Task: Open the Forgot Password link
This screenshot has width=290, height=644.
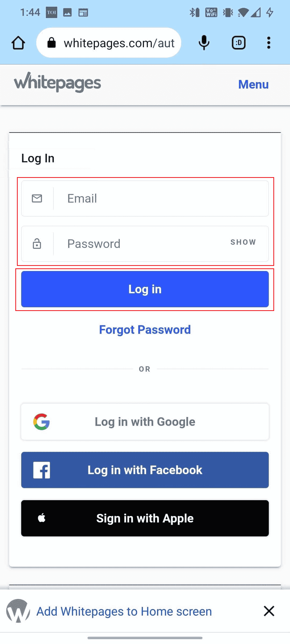Action: [145, 330]
